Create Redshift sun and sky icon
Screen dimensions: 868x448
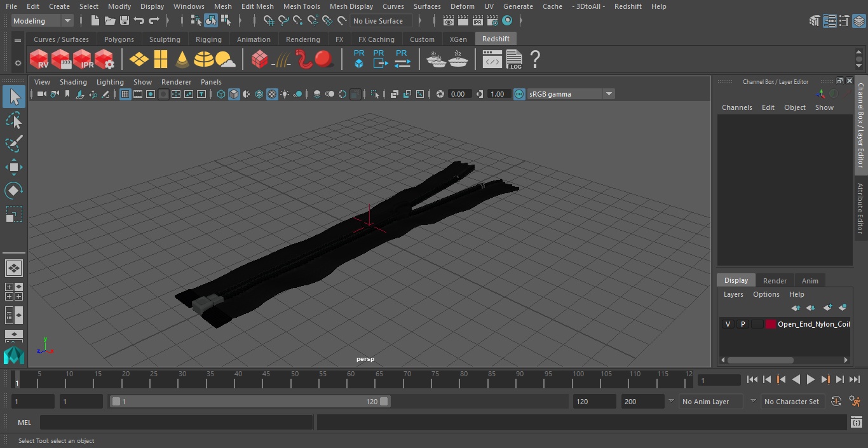[226, 60]
